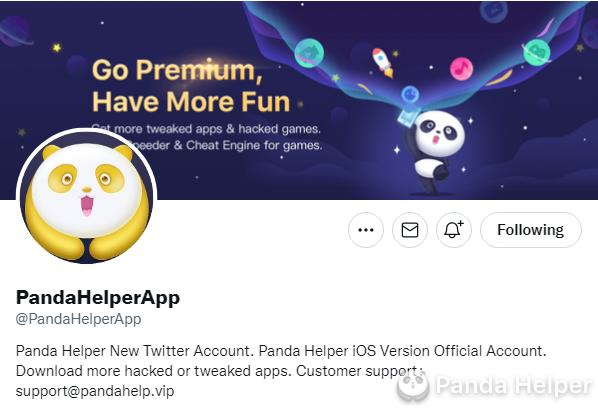Turn on notifications with the bell icon

[454, 230]
